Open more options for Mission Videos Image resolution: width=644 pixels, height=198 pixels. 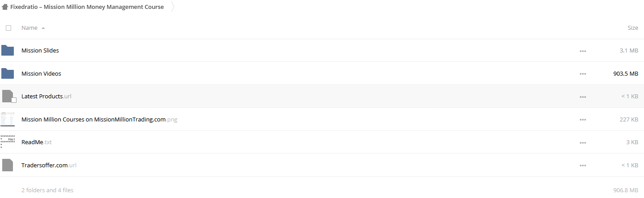pos(582,74)
